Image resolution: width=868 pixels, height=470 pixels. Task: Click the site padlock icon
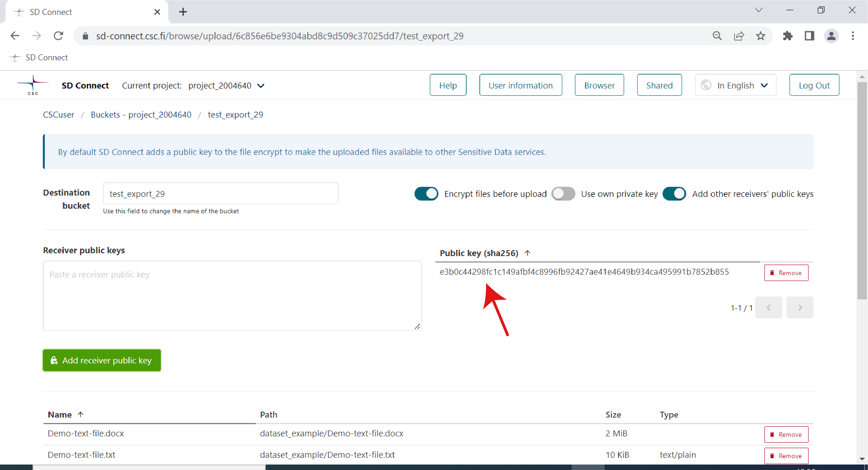(x=85, y=36)
